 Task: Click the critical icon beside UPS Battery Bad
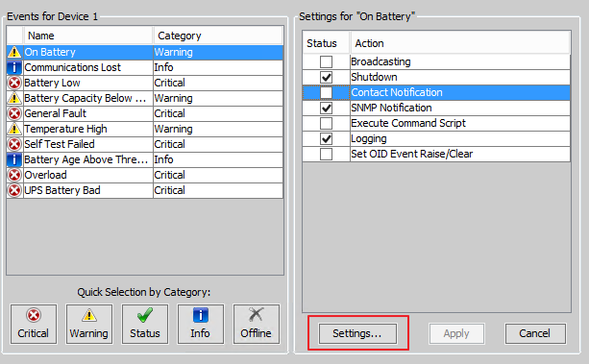[x=14, y=190]
